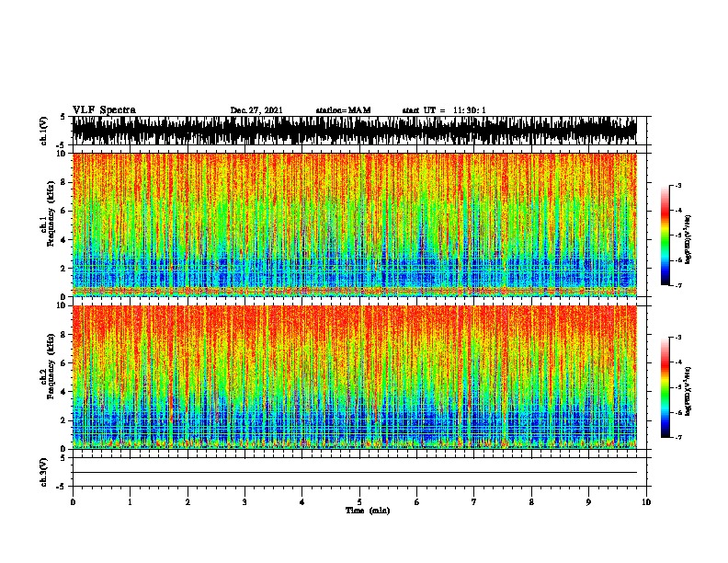Click the "-7" tick on ch.2 color bar
This screenshot has width=728, height=563.
678,438
